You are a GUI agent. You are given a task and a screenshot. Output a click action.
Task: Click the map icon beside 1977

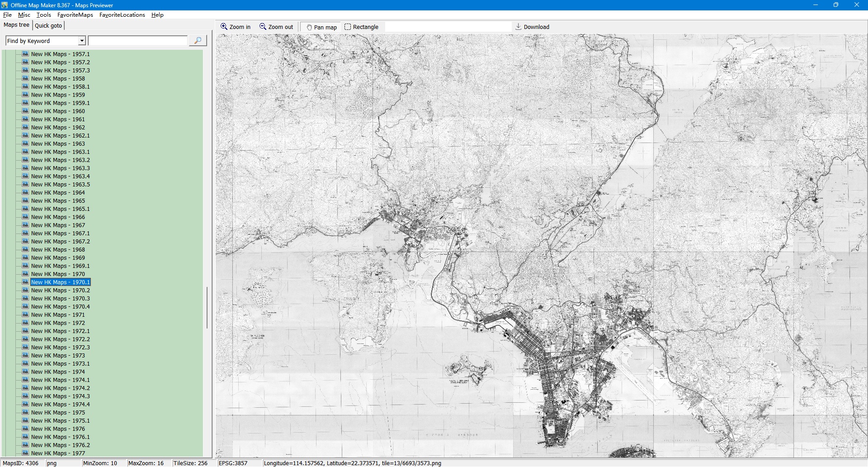coord(25,453)
